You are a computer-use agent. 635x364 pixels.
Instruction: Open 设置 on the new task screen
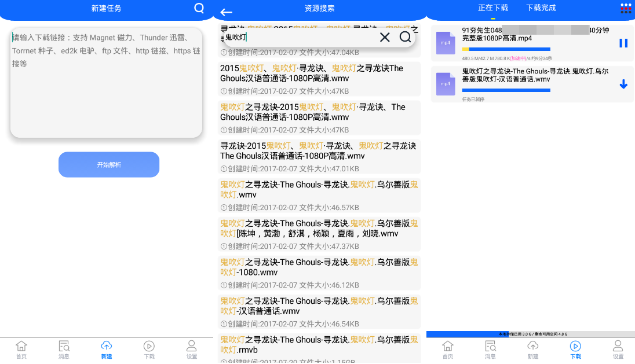click(192, 350)
